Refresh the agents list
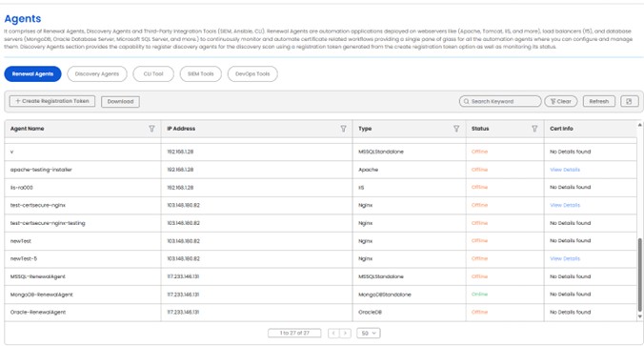The image size is (644, 346). tap(599, 101)
